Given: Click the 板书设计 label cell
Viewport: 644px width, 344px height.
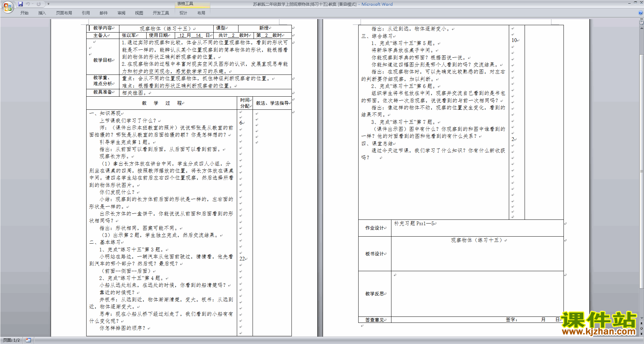Looking at the screenshot, I should click(x=375, y=254).
